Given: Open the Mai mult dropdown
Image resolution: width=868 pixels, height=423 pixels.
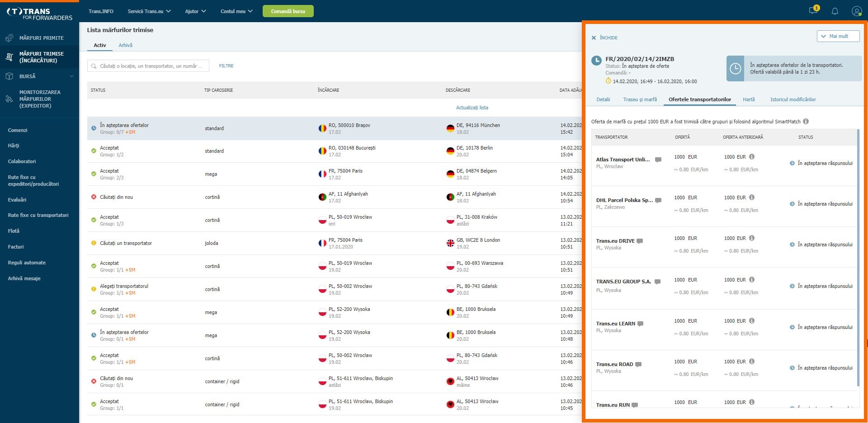Looking at the screenshot, I should (838, 36).
